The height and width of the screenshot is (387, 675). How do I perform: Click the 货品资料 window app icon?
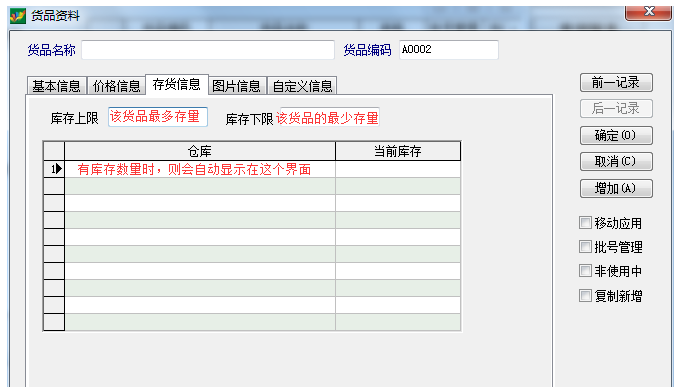[x=18, y=16]
